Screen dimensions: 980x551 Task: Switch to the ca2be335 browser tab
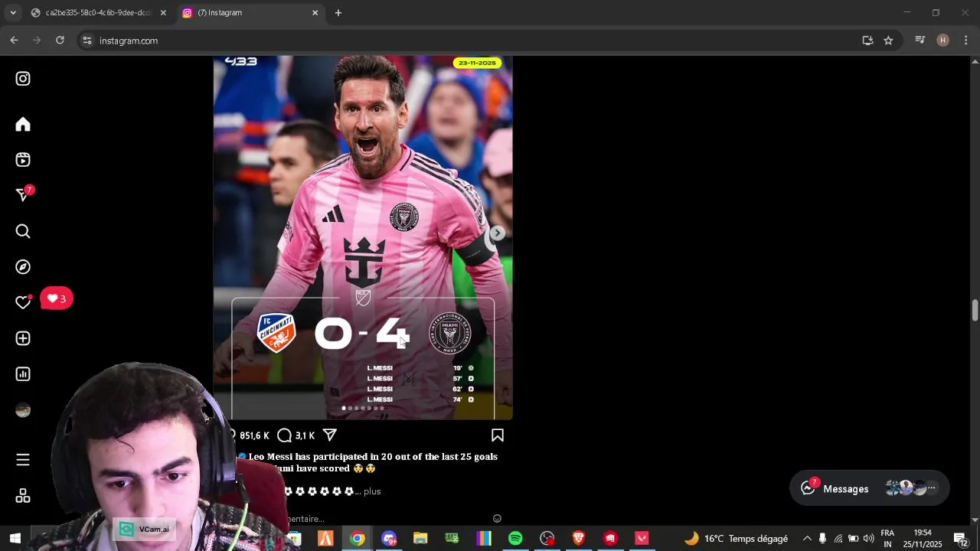click(98, 13)
